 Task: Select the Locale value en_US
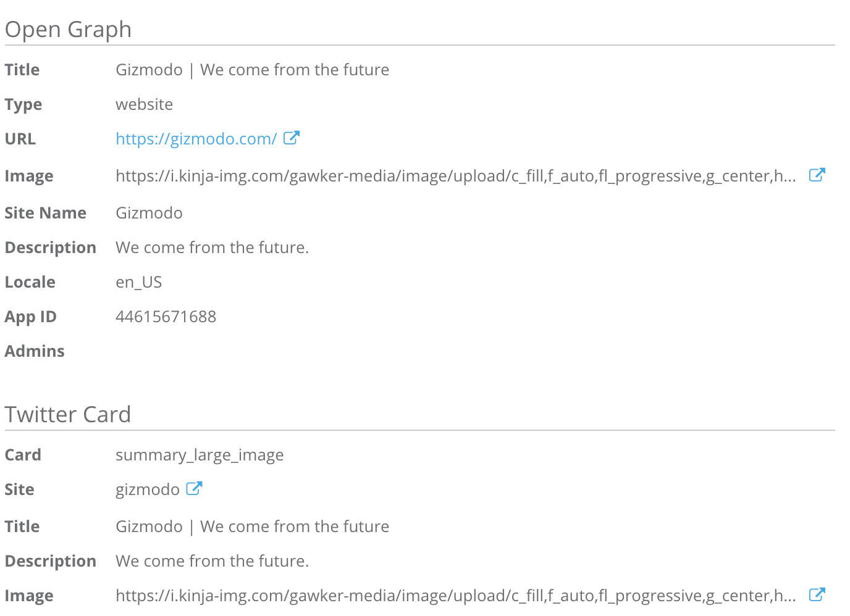(138, 281)
